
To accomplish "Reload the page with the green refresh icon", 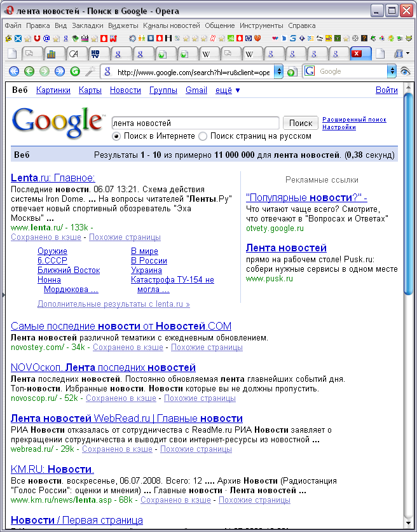I will click(75, 71).
